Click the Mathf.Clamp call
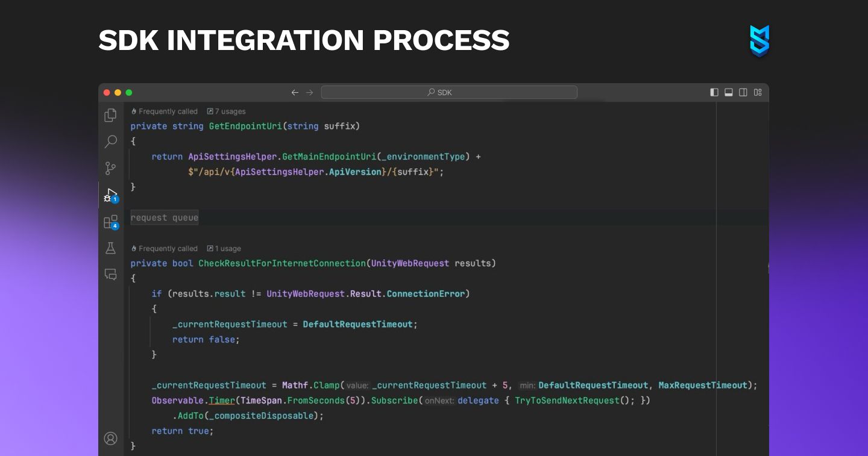The height and width of the screenshot is (456, 868). pyautogui.click(x=311, y=386)
